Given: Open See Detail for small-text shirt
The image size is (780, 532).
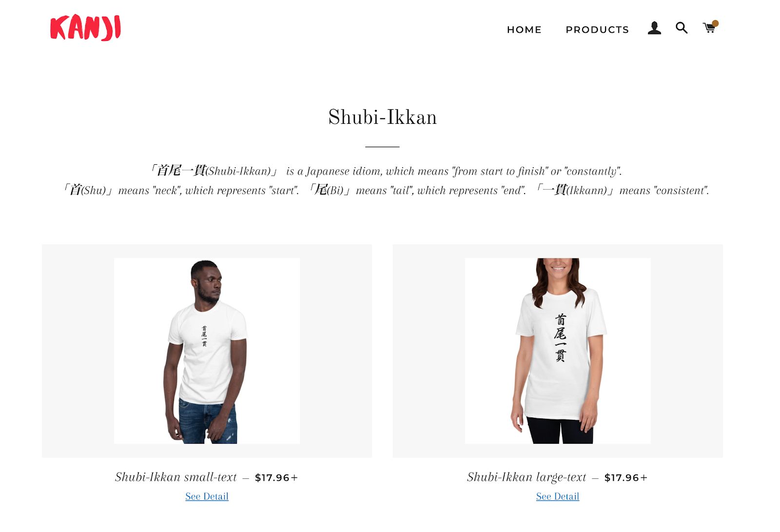Looking at the screenshot, I should click(207, 496).
